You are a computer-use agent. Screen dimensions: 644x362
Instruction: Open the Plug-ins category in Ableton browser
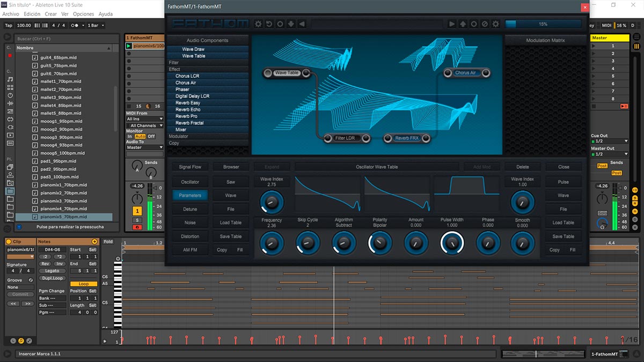coord(10,127)
